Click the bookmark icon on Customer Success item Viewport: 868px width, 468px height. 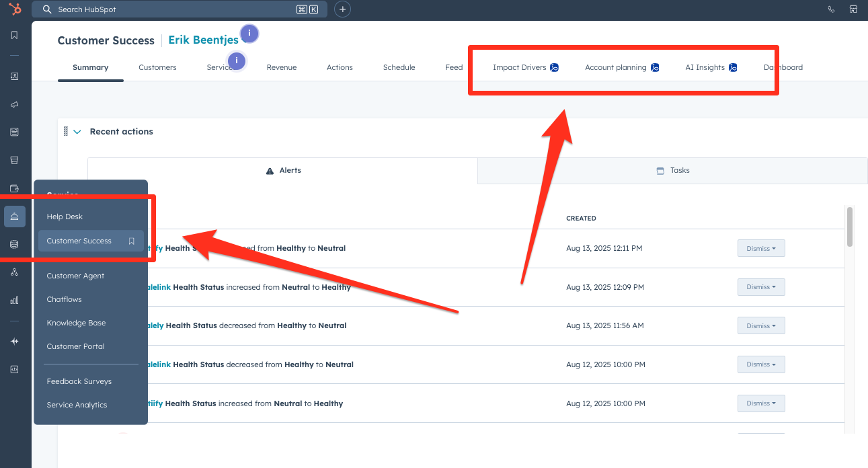pyautogui.click(x=132, y=241)
